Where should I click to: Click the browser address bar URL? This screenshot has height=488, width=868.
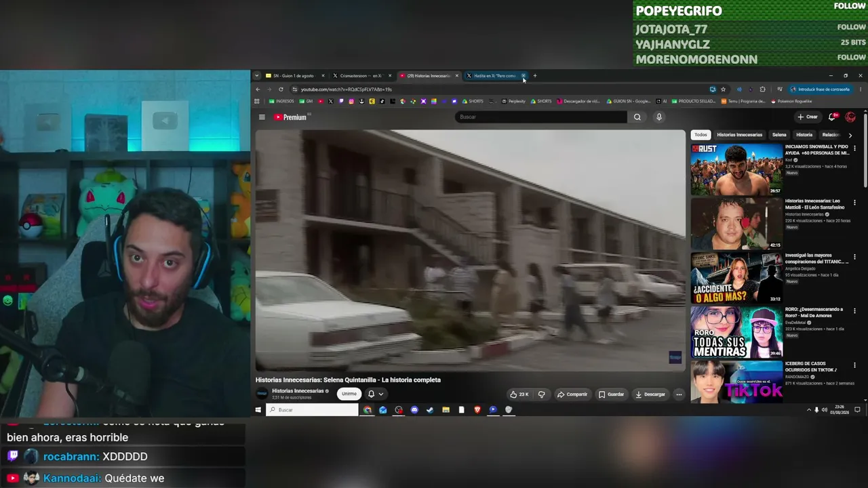pyautogui.click(x=347, y=89)
